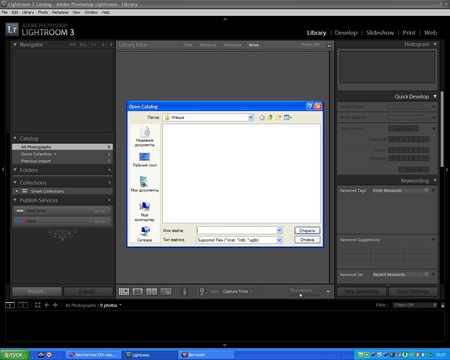Collapse the Collections panel
This screenshot has width=450, height=360.
pyautogui.click(x=15, y=183)
